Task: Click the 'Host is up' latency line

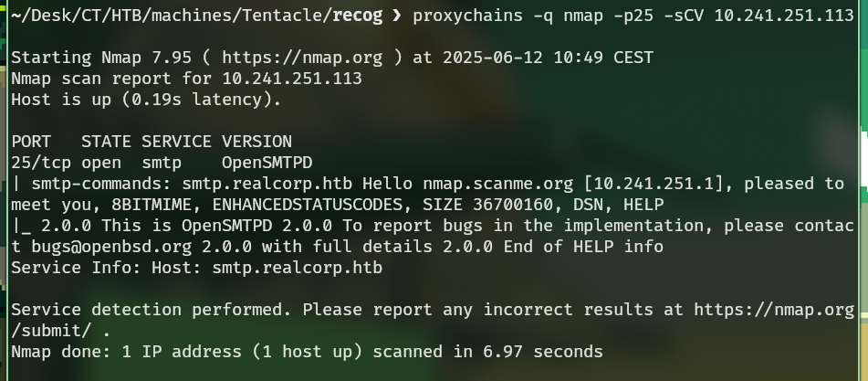Action: [146, 100]
